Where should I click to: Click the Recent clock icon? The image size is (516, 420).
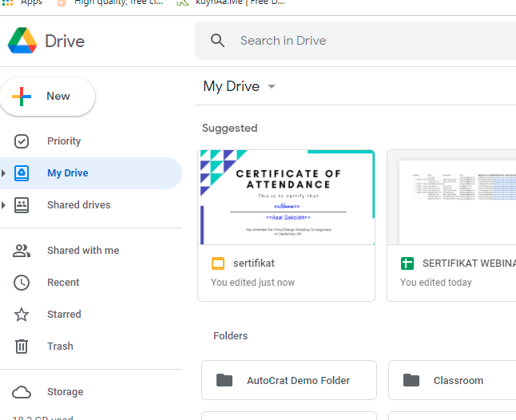[x=22, y=283]
